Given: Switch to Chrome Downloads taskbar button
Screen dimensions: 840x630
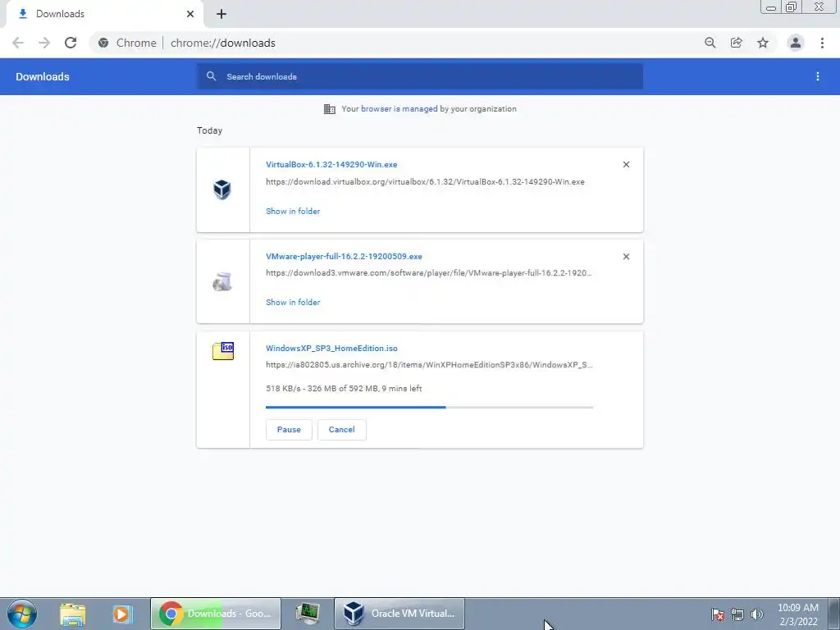Looking at the screenshot, I should (x=216, y=614).
